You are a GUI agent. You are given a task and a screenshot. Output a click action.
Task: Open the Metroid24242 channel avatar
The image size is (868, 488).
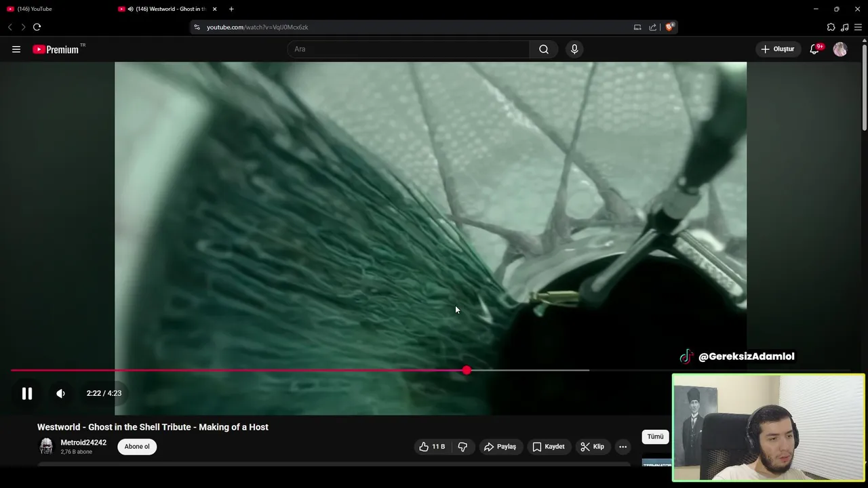(x=46, y=447)
